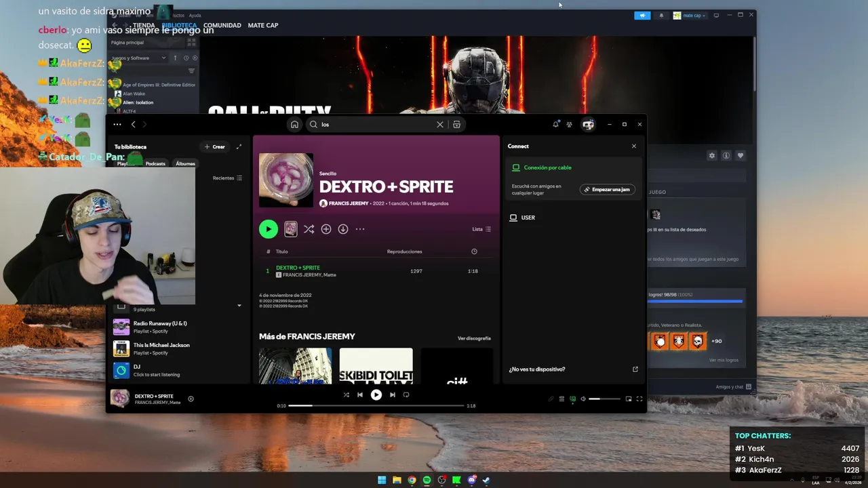Open Ver discografía link
The image size is (868, 488).
pyautogui.click(x=474, y=338)
